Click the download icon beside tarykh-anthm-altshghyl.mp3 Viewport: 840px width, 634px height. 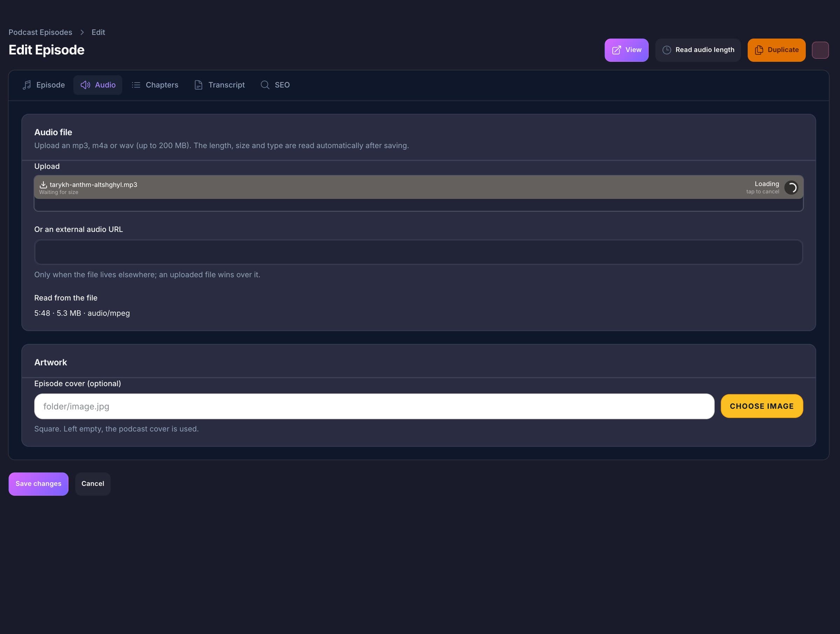(x=43, y=185)
